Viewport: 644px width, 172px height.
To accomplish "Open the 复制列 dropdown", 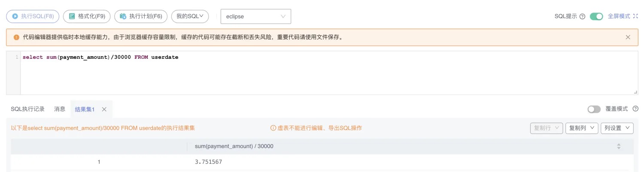I will pos(582,128).
